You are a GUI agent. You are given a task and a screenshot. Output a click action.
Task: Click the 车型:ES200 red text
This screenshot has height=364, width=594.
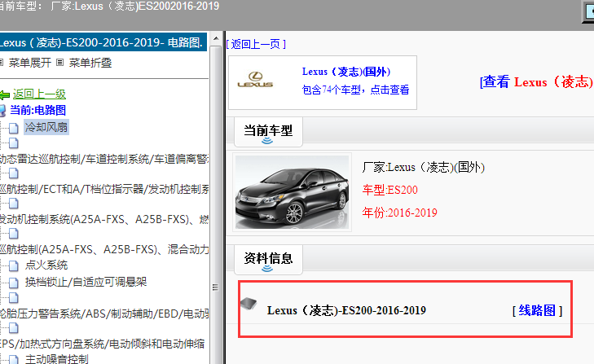(x=389, y=190)
